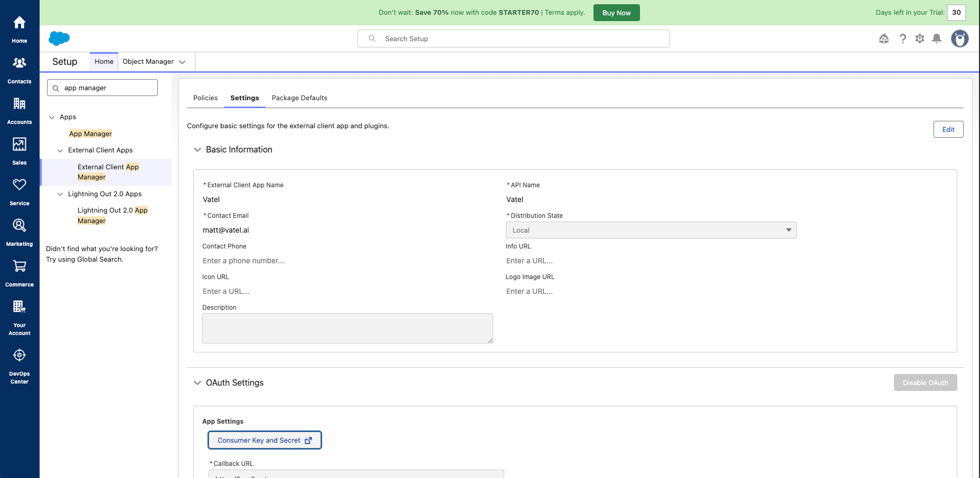The image size is (980, 478).
Task: Collapse the OAuth Settings section
Action: point(197,383)
